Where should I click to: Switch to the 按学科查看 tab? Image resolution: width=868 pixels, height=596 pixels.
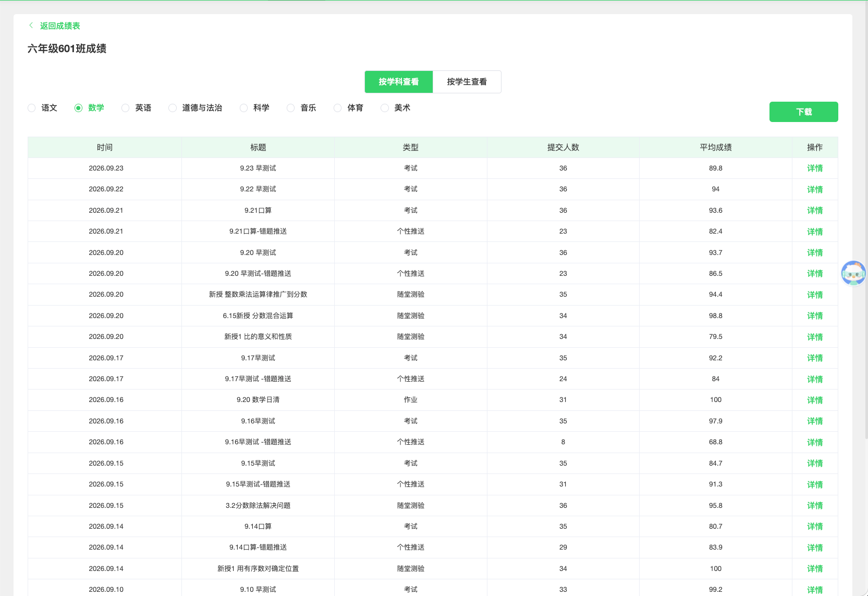click(399, 82)
